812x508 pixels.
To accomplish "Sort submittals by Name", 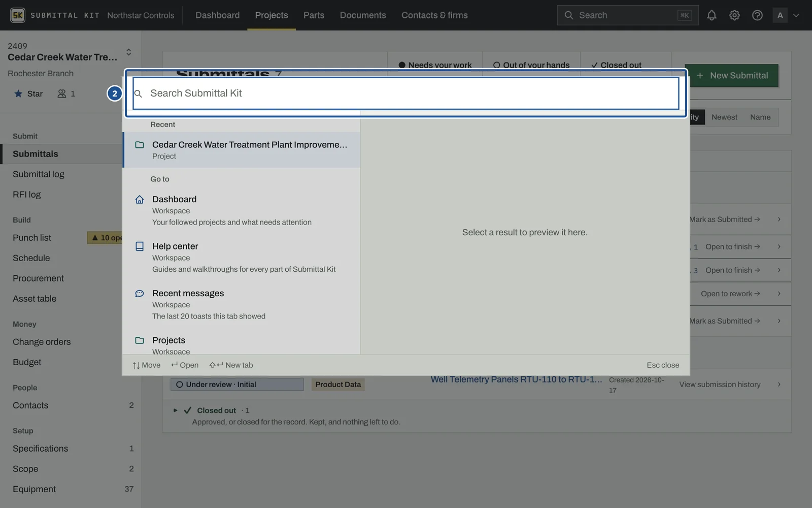I will click(x=760, y=117).
